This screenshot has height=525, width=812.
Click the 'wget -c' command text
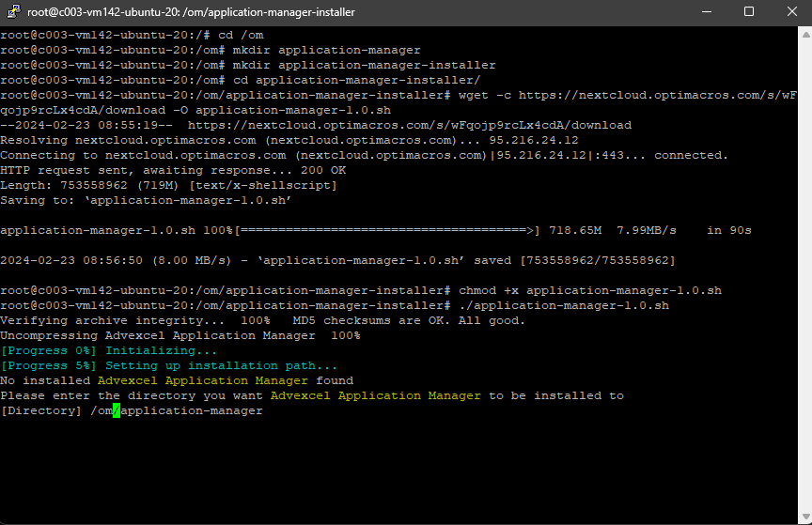(485, 95)
